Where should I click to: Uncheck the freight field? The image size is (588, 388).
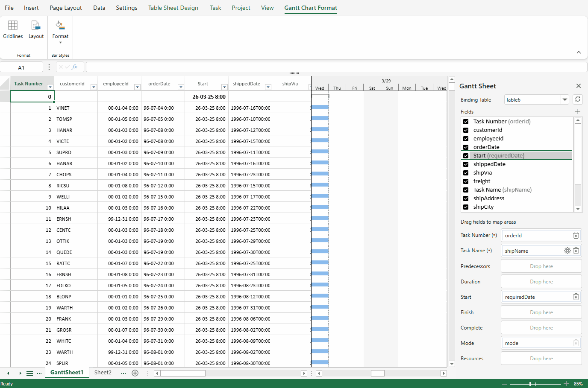pos(466,181)
